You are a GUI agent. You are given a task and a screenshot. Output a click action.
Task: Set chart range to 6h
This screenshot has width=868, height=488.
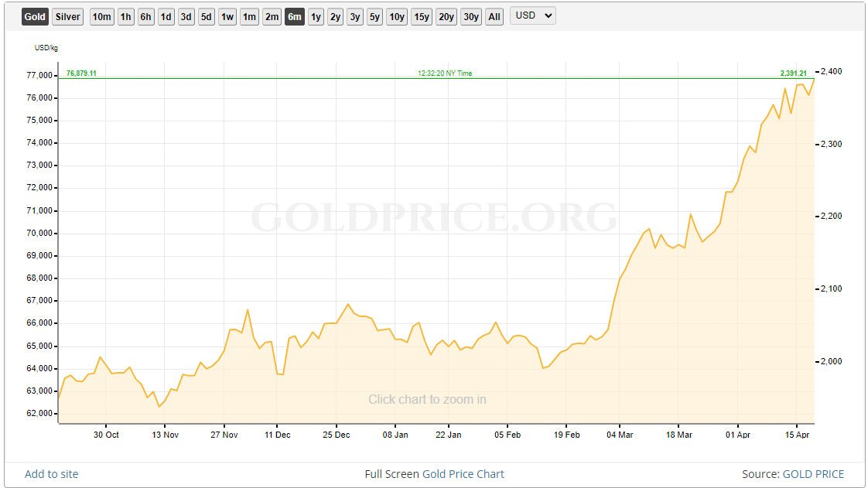[146, 16]
